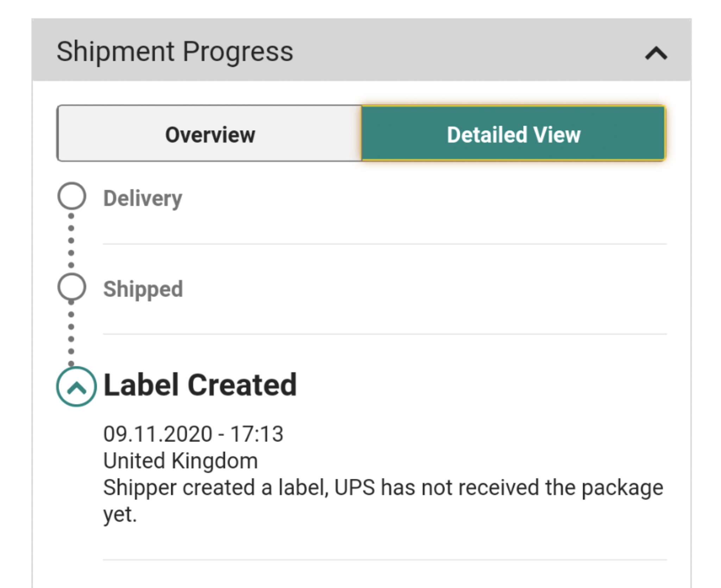Click the Shipper created a label description
Screen dimensions: 721x588
click(383, 501)
